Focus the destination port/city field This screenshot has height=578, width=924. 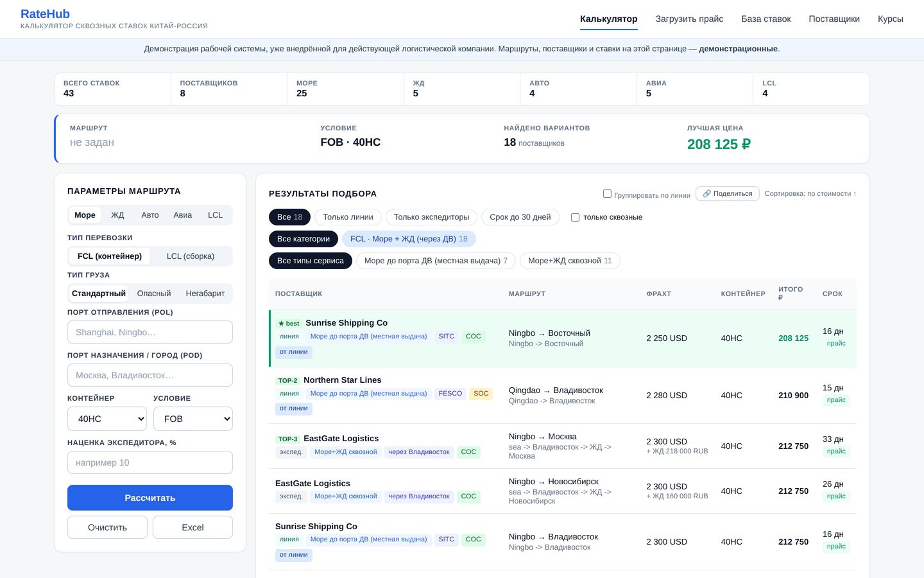click(x=150, y=375)
